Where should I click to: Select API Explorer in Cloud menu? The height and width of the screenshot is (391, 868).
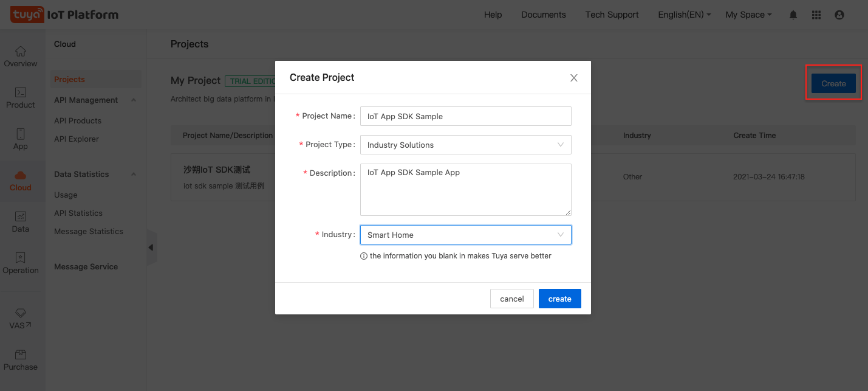click(x=77, y=139)
